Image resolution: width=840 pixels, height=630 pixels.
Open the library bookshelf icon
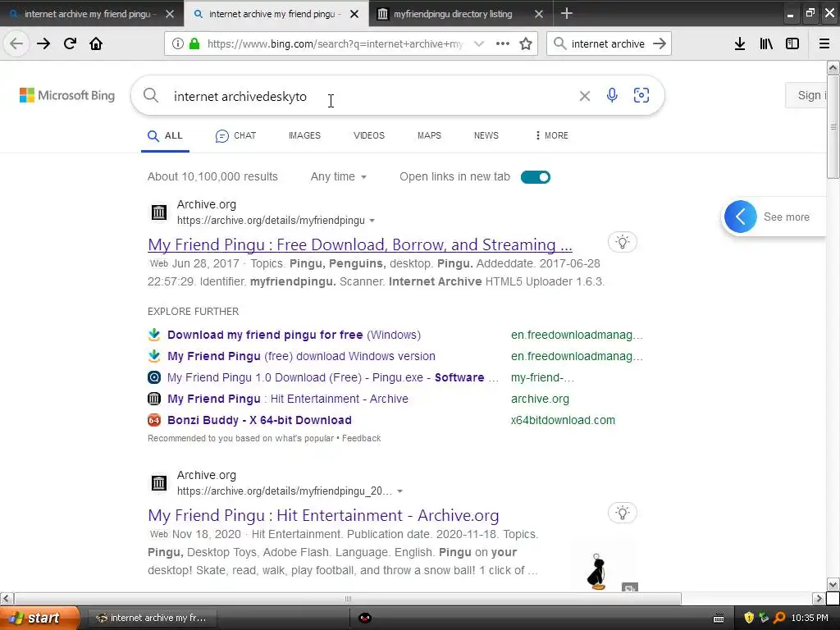click(x=766, y=44)
